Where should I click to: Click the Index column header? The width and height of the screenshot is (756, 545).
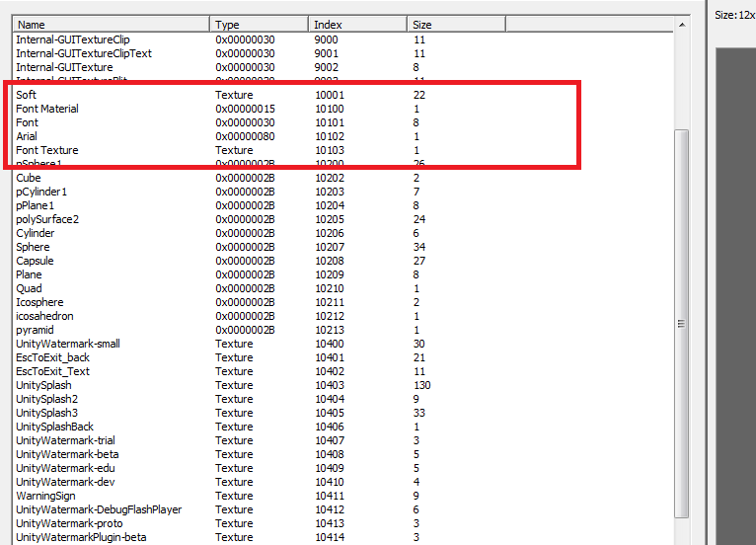[x=357, y=24]
